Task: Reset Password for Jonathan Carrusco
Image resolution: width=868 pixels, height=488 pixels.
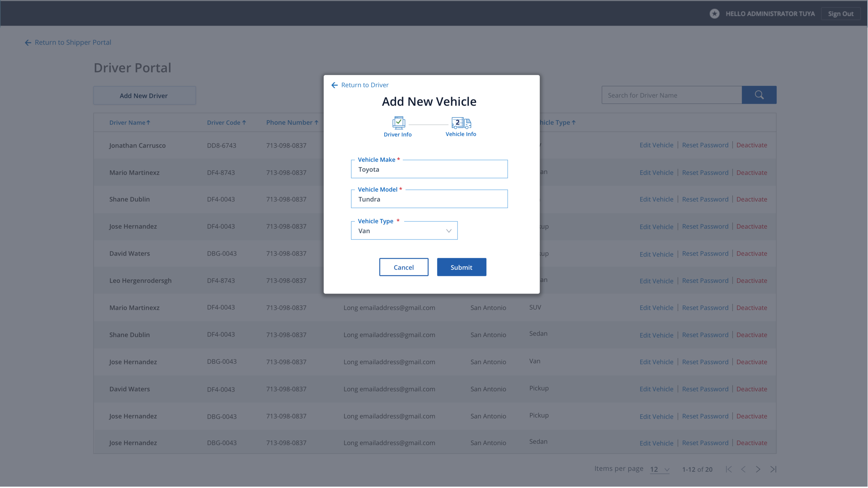Action: click(x=705, y=145)
